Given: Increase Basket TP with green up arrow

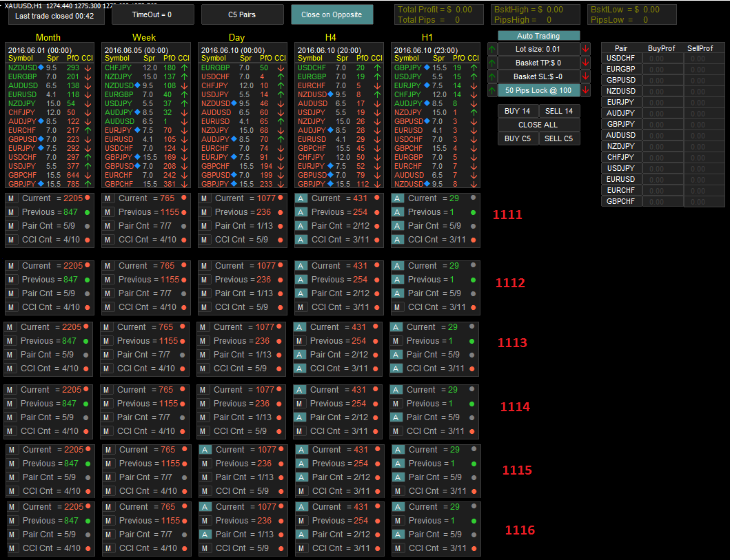Looking at the screenshot, I should tap(492, 63).
